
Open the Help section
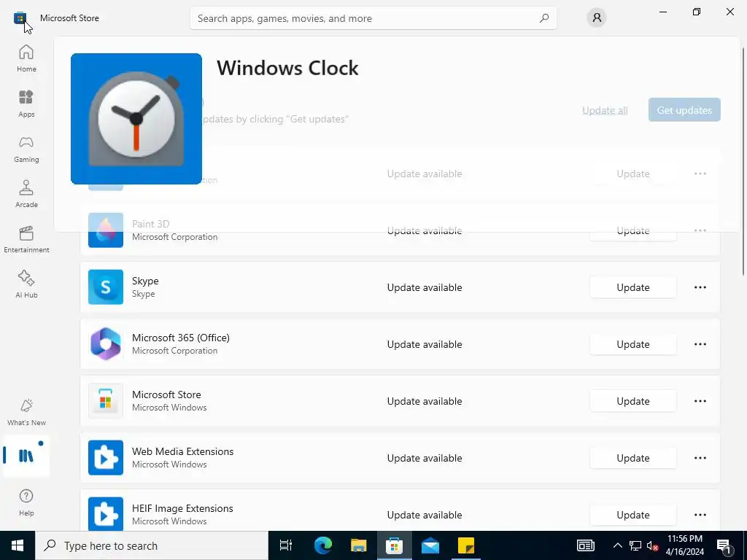click(x=26, y=502)
